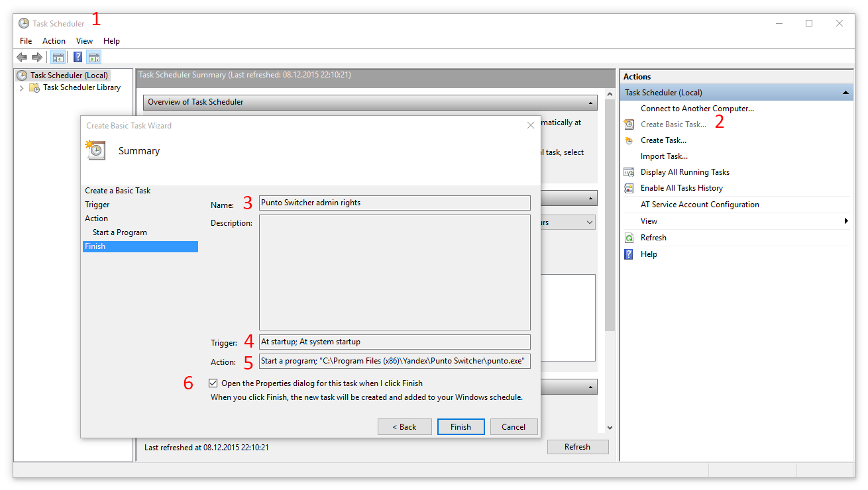Click the Forward arrow toolbar icon

[x=37, y=58]
